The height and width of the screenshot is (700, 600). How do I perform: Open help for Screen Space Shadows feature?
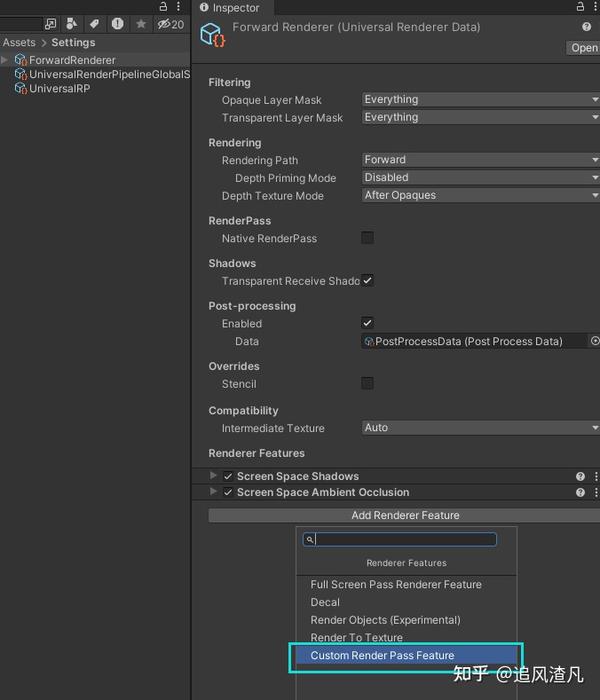point(580,476)
